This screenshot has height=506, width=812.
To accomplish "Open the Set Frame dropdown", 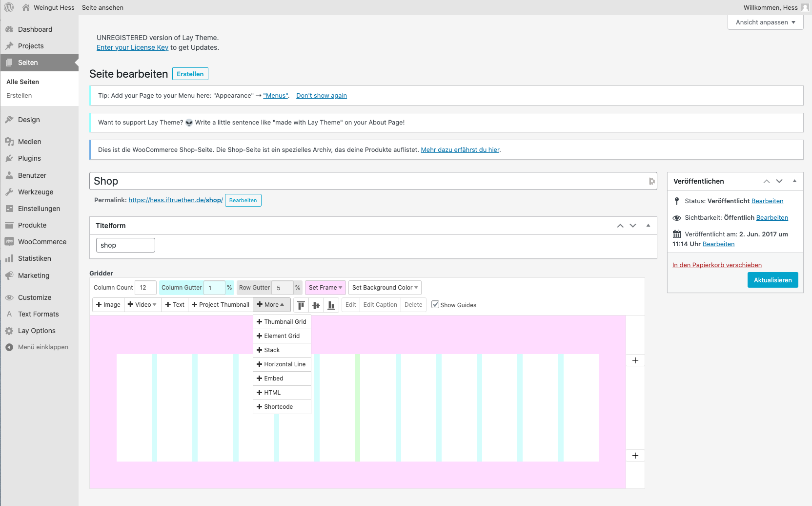I will (x=325, y=288).
